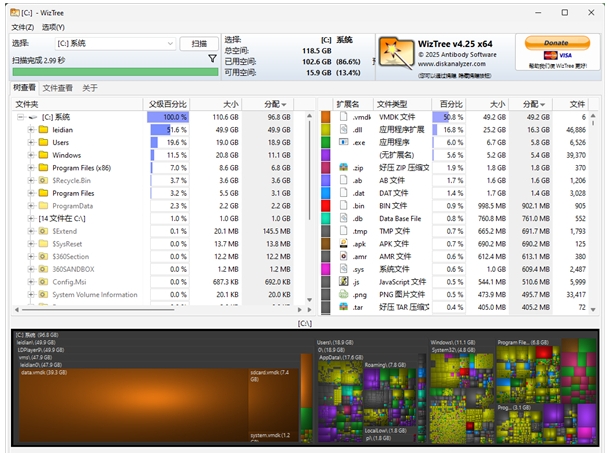
Task: Click the red .bin color swatch
Action: coord(326,205)
